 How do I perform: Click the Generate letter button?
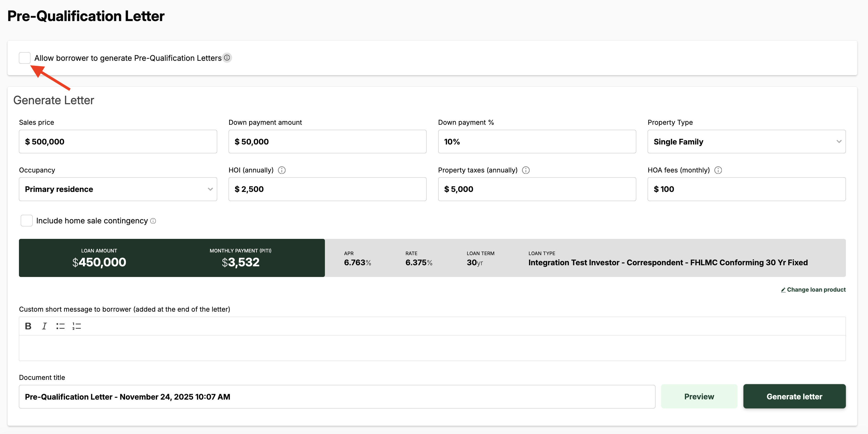(794, 396)
